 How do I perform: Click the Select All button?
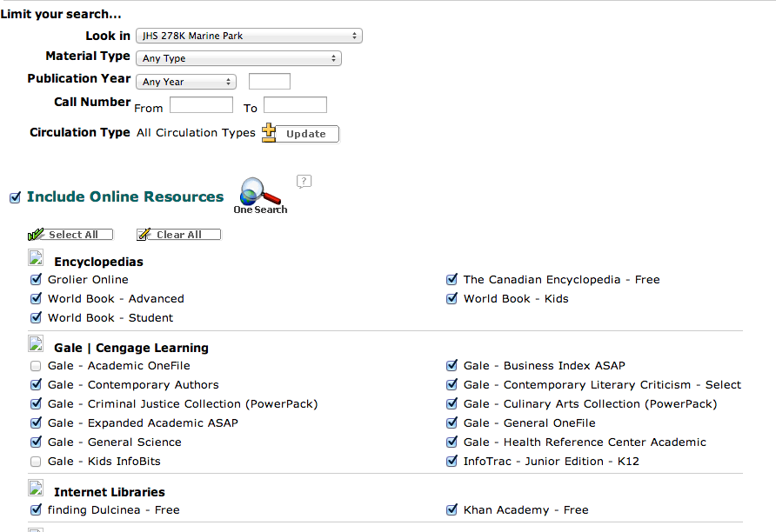coord(70,235)
